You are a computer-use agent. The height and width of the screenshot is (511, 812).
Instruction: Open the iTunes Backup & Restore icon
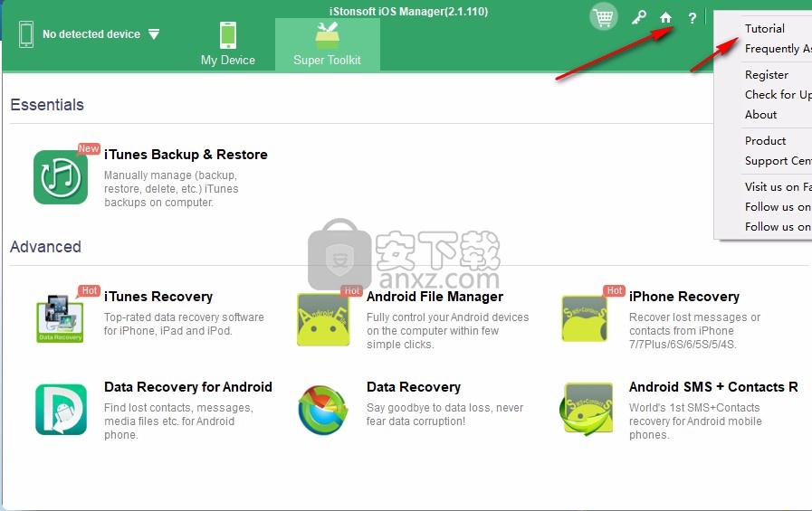(61, 177)
